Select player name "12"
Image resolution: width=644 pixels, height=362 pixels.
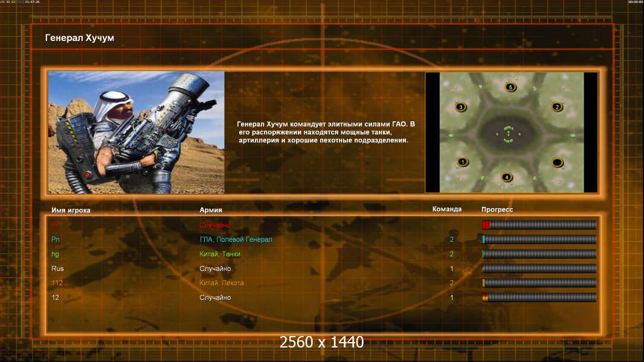pyautogui.click(x=56, y=297)
